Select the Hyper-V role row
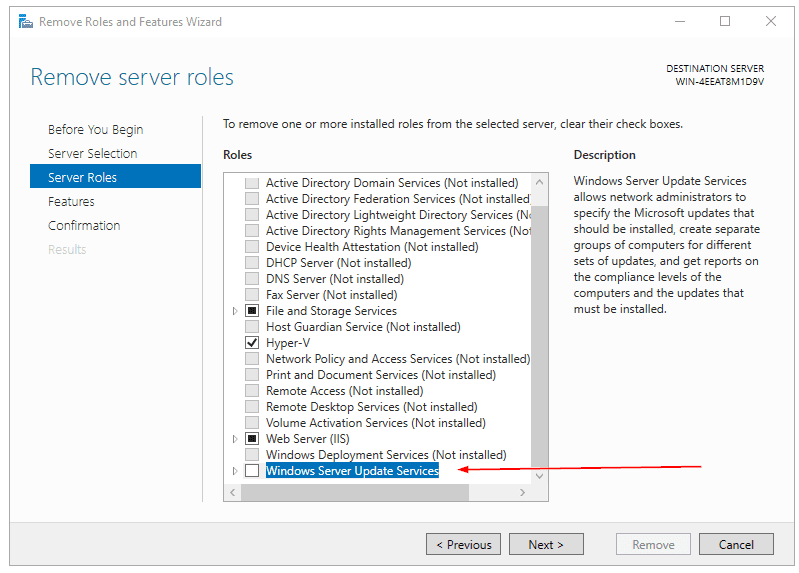799x573 pixels. tap(288, 343)
